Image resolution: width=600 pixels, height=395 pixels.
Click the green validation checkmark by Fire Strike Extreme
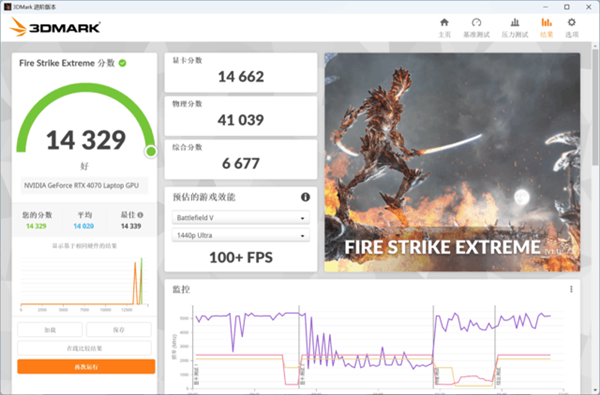tap(122, 63)
